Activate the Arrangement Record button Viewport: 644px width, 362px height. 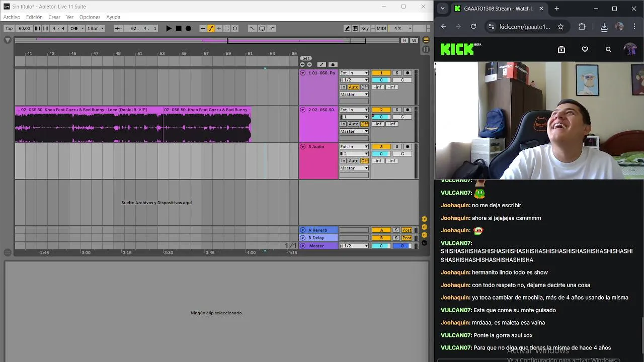click(x=188, y=29)
